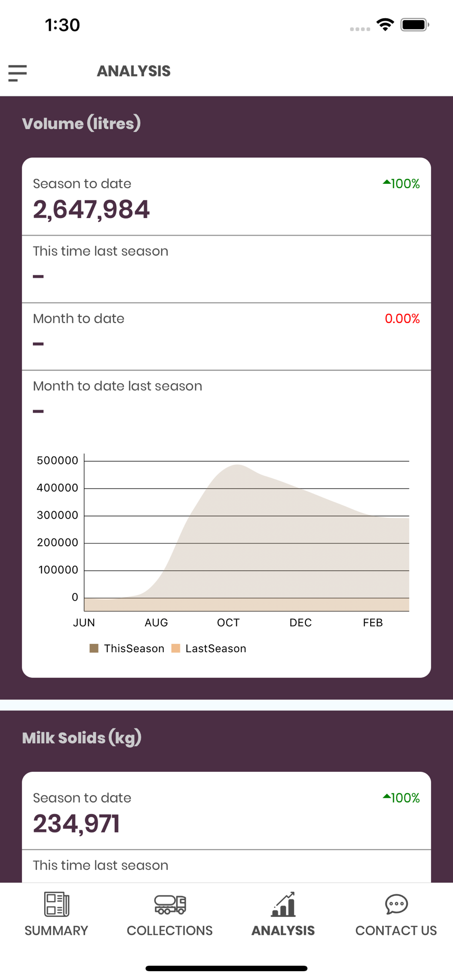Tap the red 0.00% Month to date change

click(x=402, y=318)
